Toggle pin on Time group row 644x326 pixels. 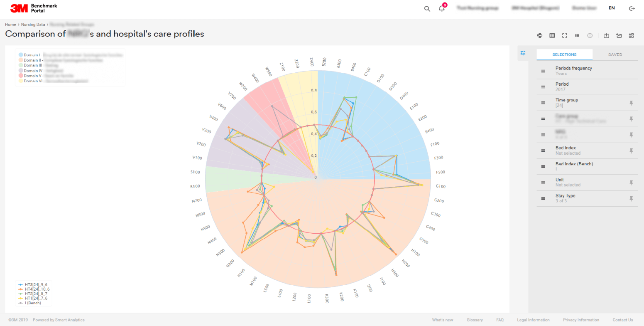tap(631, 103)
